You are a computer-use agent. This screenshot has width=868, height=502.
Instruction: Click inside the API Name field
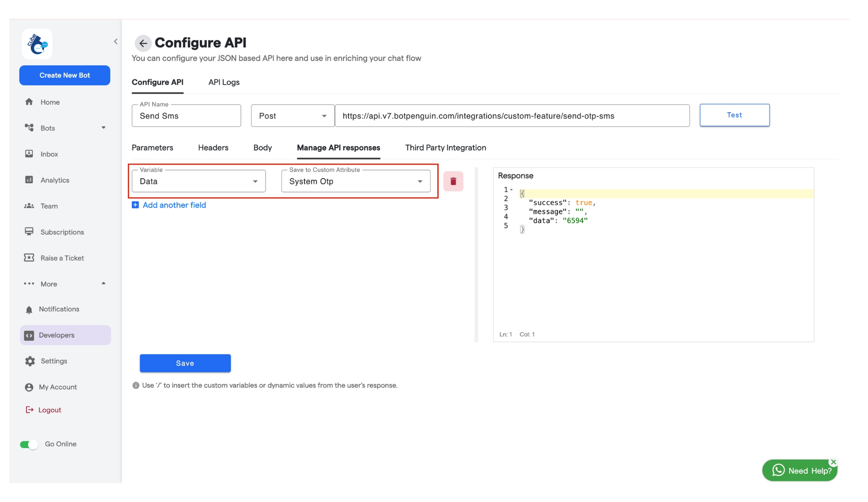click(x=186, y=116)
